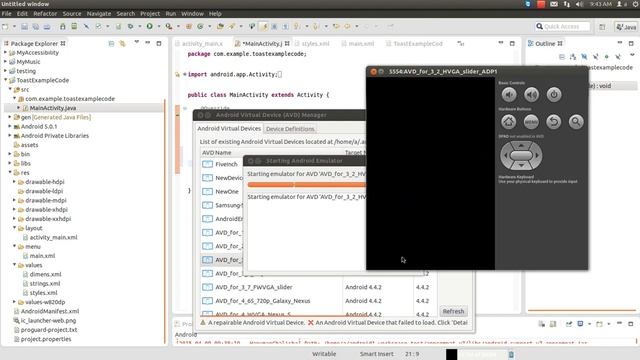Expand the Android 5.0.1 library
The width and height of the screenshot is (640, 360).
pyautogui.click(x=10, y=126)
